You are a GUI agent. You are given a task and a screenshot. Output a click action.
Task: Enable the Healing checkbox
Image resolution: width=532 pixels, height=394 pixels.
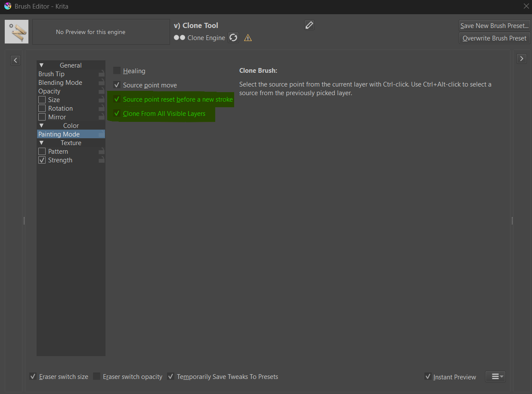pos(117,71)
